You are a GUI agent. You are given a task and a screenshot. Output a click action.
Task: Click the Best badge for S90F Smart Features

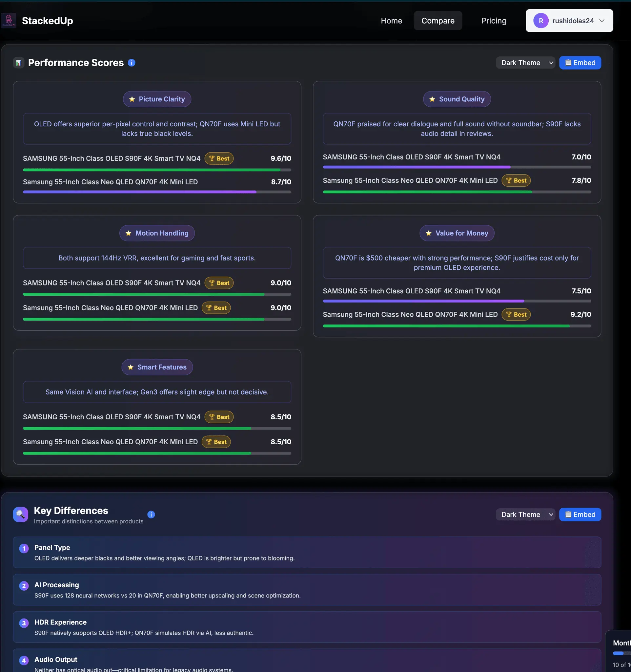pyautogui.click(x=219, y=417)
